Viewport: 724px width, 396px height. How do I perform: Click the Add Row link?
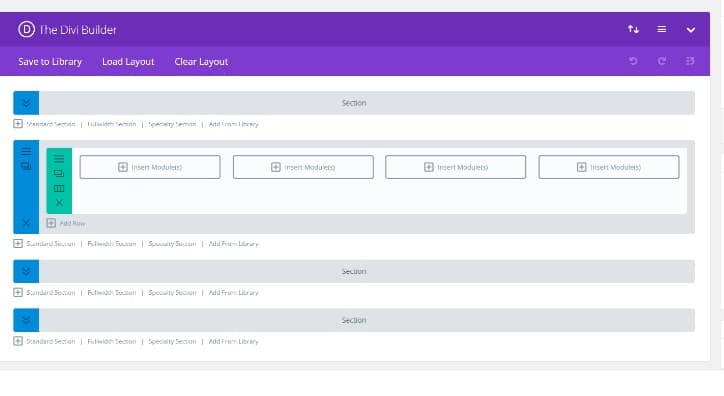coord(72,223)
